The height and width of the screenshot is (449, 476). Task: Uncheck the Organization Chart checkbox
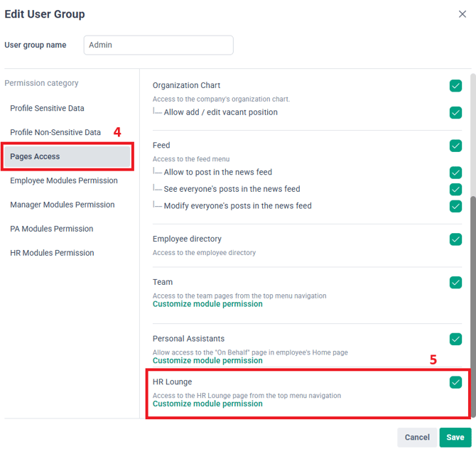(x=455, y=86)
